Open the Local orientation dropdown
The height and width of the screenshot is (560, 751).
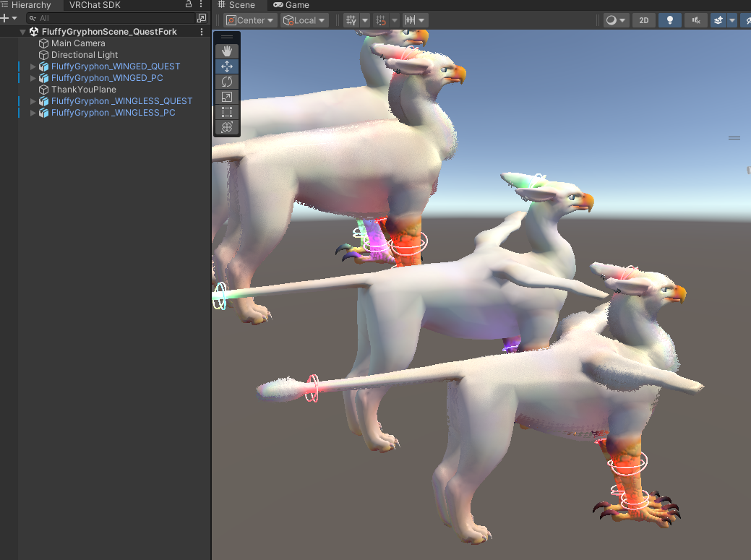pos(304,20)
